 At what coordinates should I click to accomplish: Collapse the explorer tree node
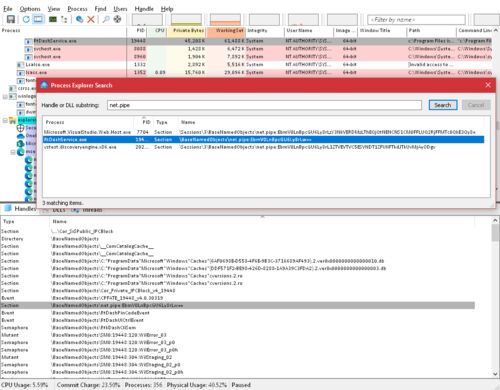5,120
